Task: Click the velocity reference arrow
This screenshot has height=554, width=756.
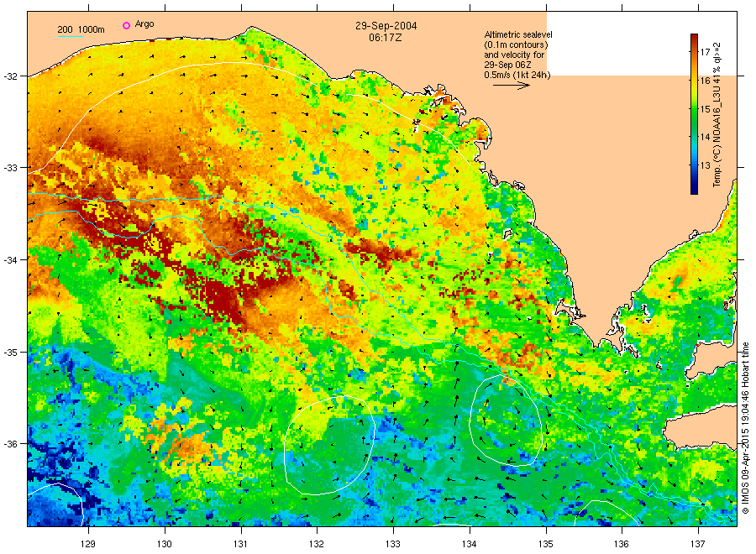Action: (512, 86)
